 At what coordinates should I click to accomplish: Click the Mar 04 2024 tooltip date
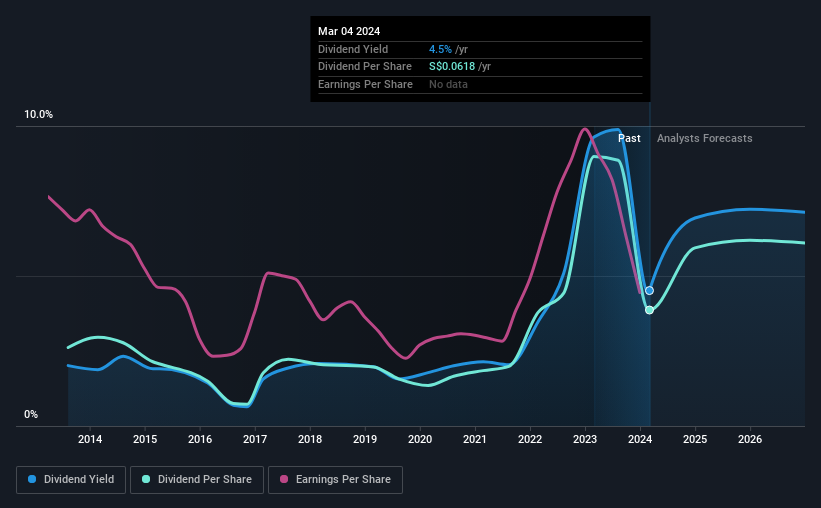(x=349, y=31)
